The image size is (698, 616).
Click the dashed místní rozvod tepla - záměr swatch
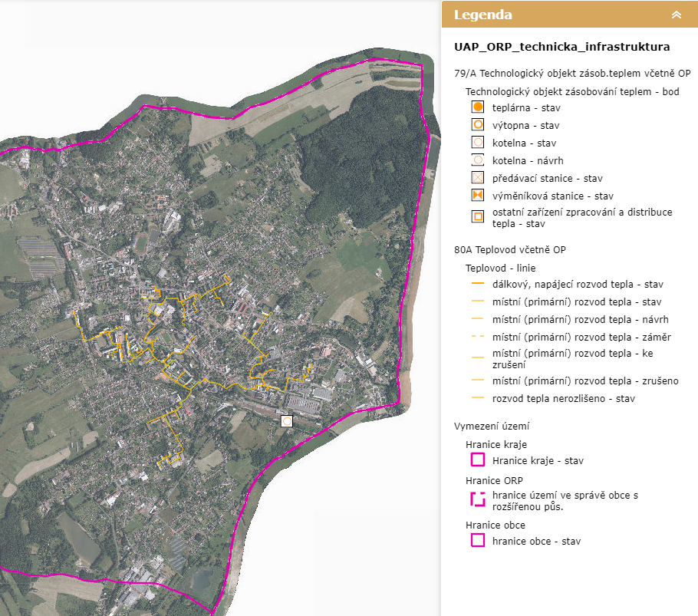pyautogui.click(x=478, y=337)
